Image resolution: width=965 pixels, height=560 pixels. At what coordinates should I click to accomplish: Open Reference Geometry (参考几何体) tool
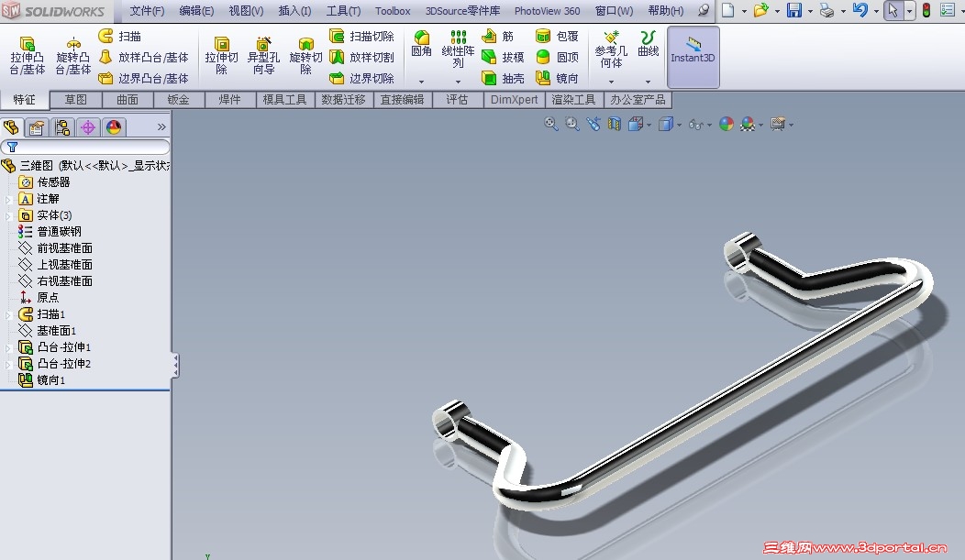click(x=611, y=49)
